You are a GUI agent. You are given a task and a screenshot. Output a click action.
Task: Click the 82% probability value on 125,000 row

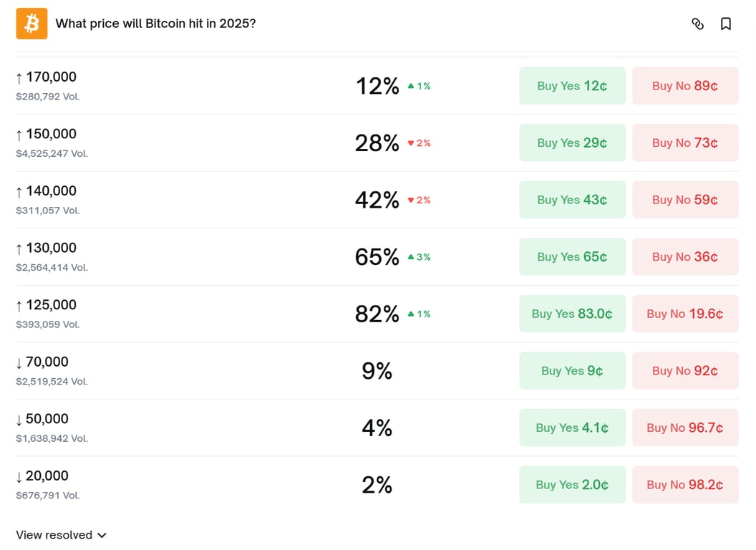click(x=376, y=314)
